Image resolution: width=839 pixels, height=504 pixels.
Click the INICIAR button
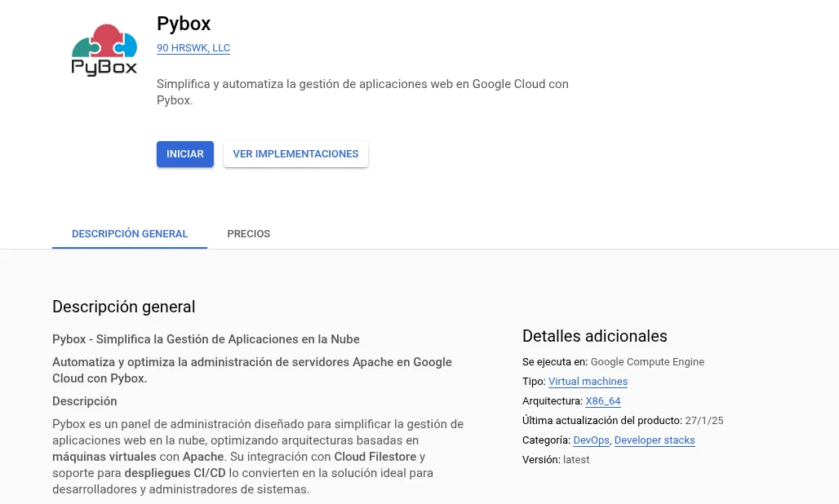click(185, 154)
